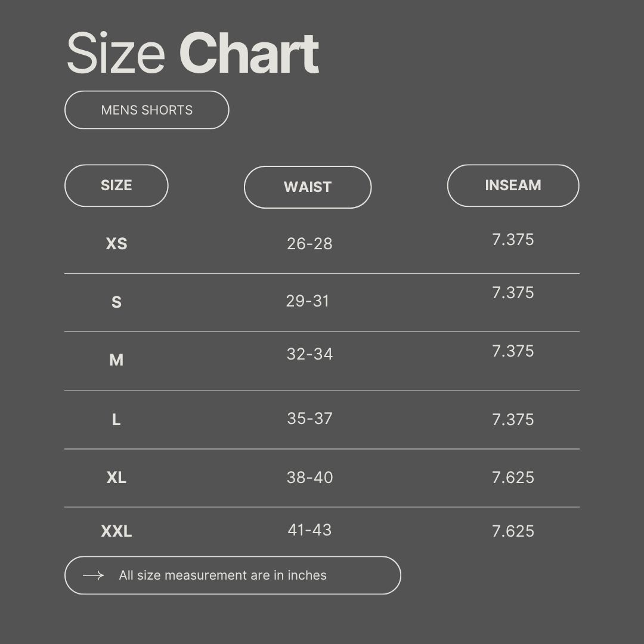The width and height of the screenshot is (644, 644).
Task: Click the 29-31 waist value
Action: [x=308, y=301]
